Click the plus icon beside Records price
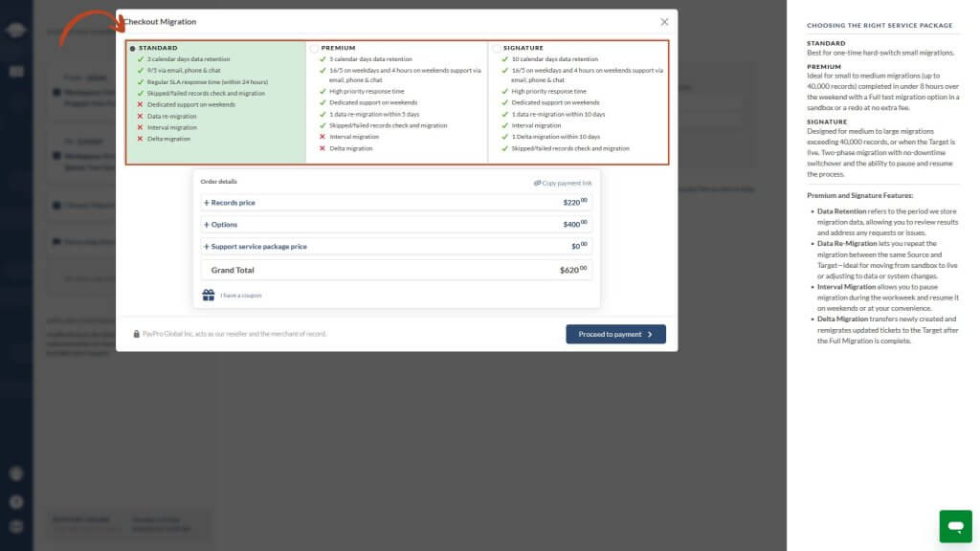The image size is (980, 551). (x=206, y=203)
